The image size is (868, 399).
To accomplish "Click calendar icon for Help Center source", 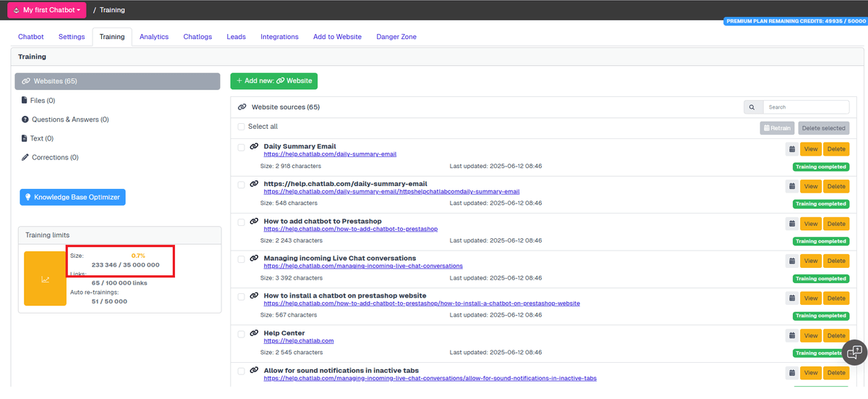I will (x=791, y=335).
